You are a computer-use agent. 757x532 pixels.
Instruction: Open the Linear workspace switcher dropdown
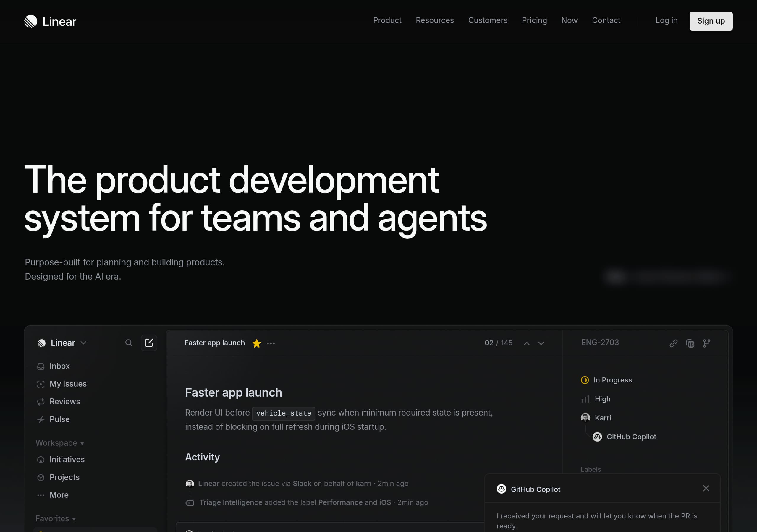point(83,343)
